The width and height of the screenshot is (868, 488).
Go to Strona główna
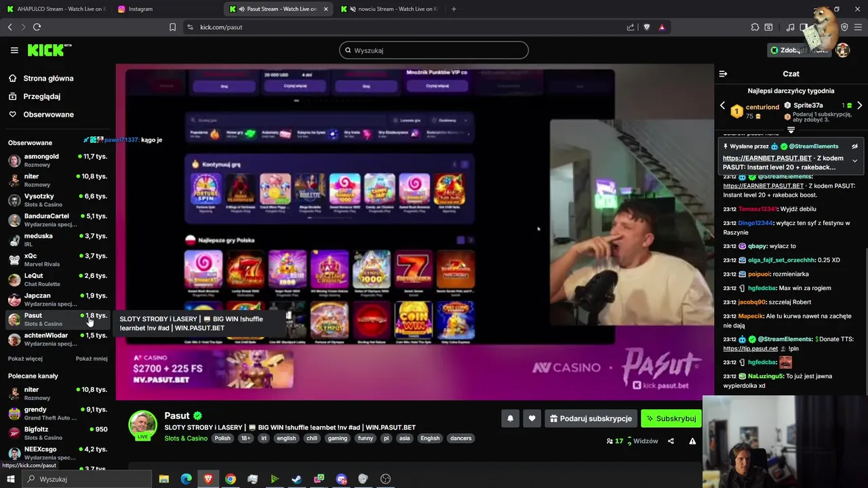click(48, 79)
